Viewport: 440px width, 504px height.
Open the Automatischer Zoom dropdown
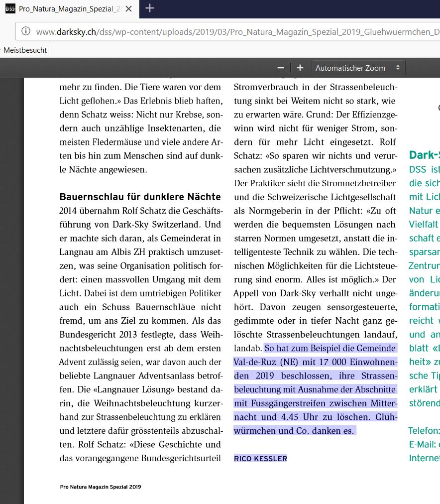(358, 68)
